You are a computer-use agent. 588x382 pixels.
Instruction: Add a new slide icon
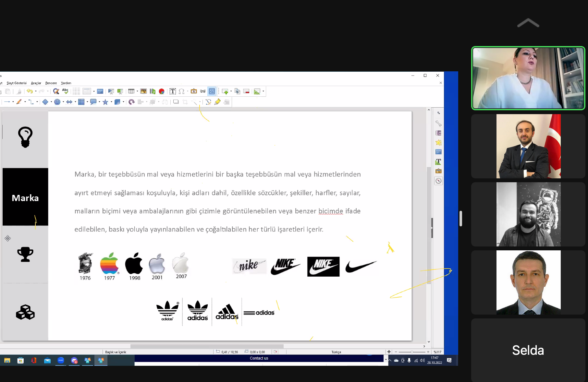pos(225,91)
